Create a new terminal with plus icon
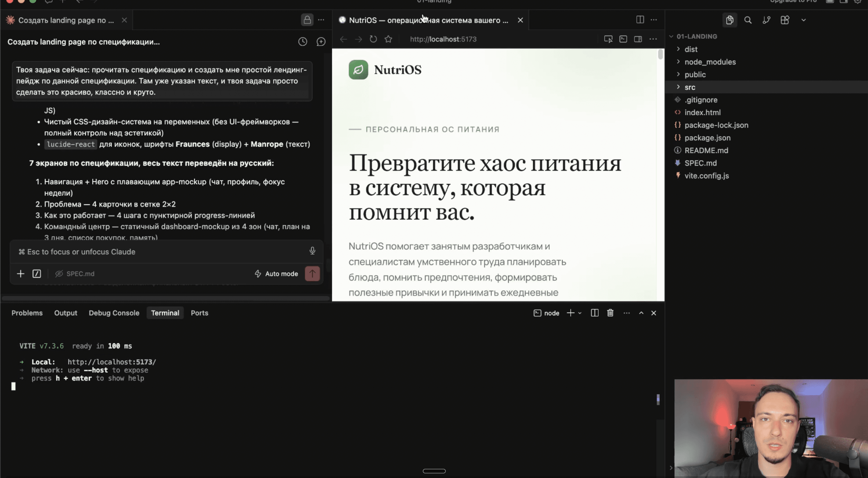868x478 pixels. 570,313
